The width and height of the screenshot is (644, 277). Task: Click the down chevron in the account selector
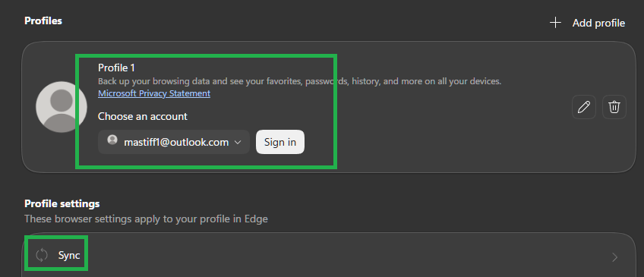click(238, 143)
